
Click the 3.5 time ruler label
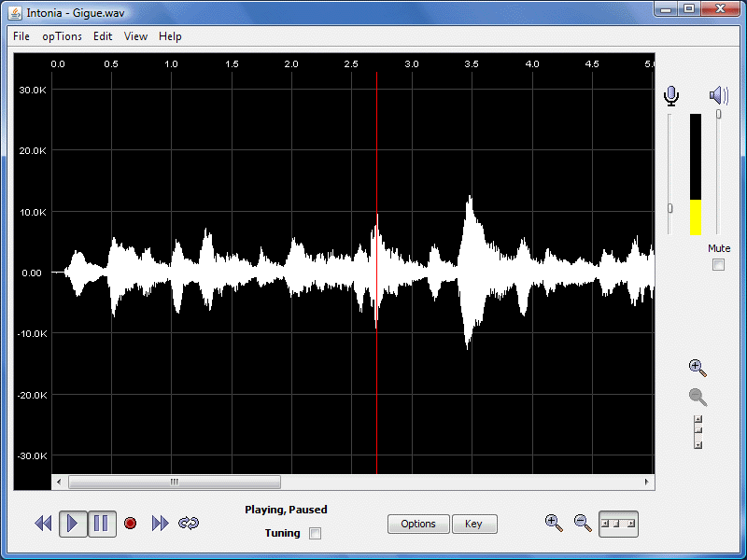(x=472, y=63)
